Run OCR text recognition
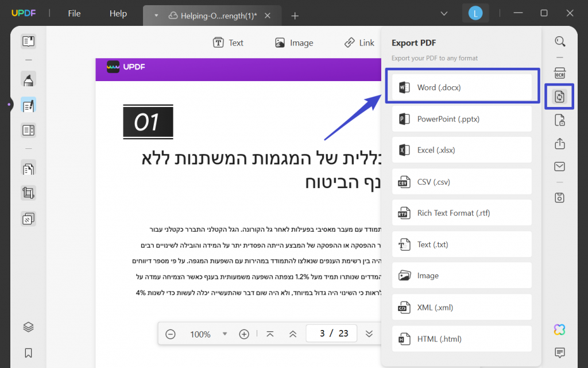The width and height of the screenshot is (588, 368). click(560, 73)
